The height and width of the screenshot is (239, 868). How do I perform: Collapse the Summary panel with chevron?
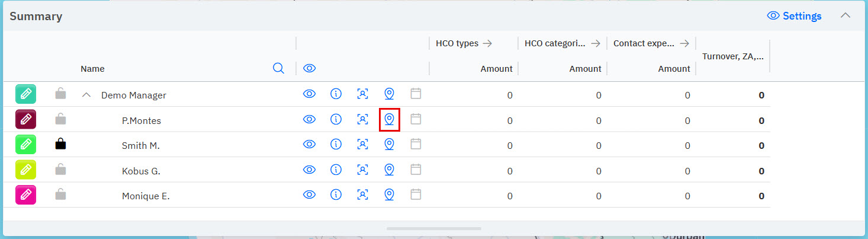[x=846, y=15]
